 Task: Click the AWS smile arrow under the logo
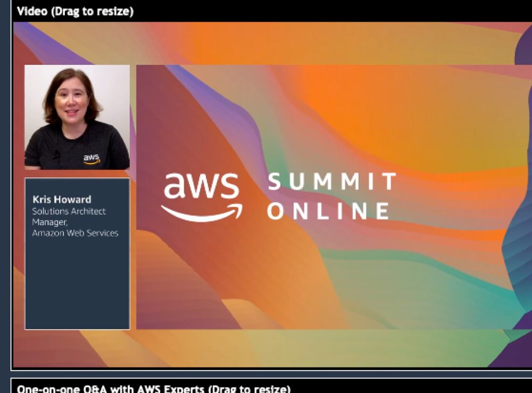pyautogui.click(x=202, y=212)
